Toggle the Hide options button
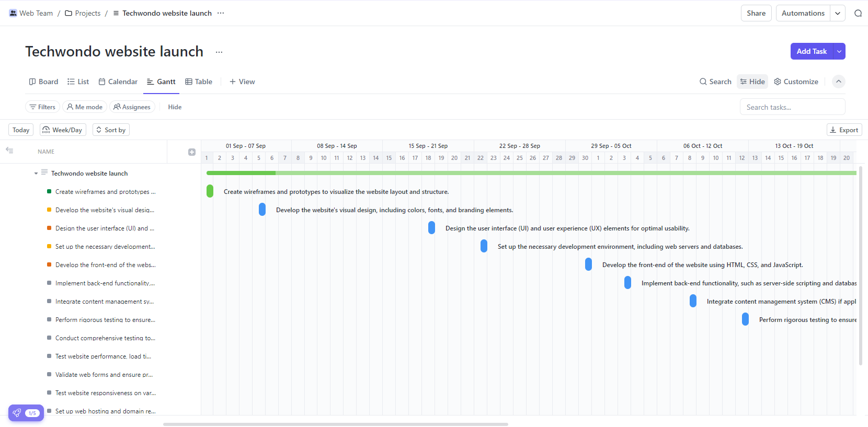The height and width of the screenshot is (427, 868). (x=752, y=82)
